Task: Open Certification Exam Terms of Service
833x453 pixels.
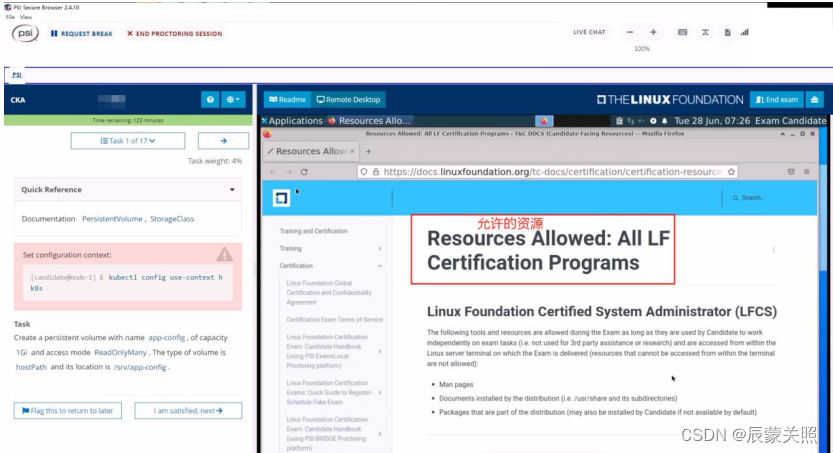Action: coord(335,320)
